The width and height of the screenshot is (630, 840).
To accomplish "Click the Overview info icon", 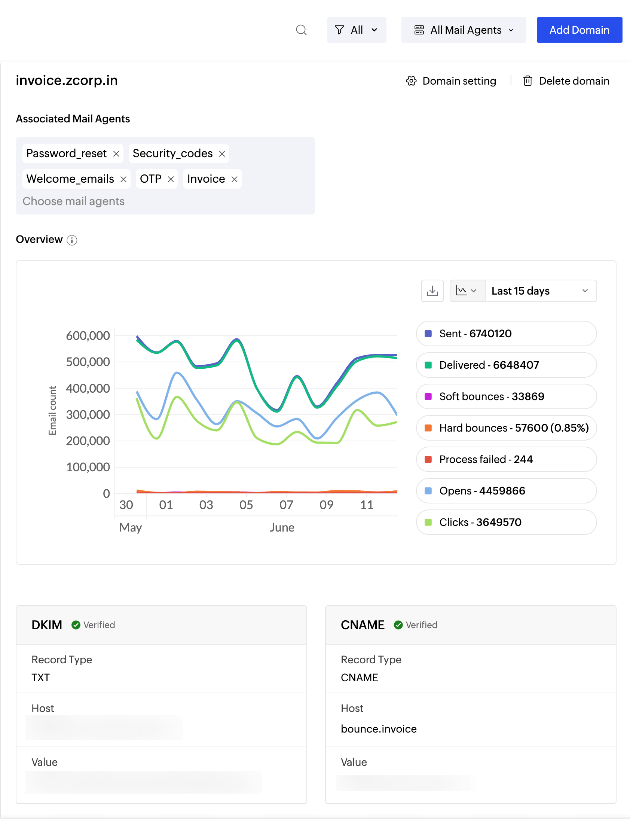I will point(72,240).
